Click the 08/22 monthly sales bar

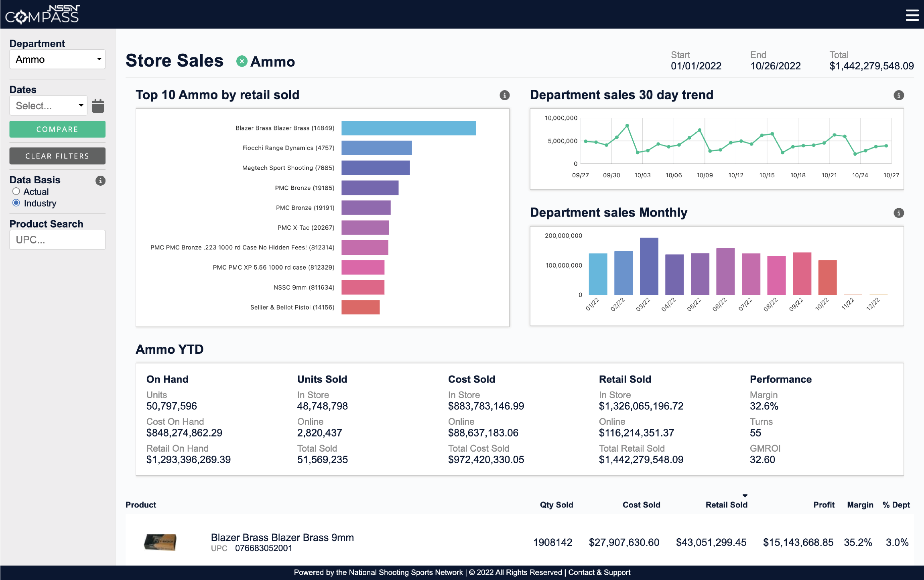(x=776, y=276)
